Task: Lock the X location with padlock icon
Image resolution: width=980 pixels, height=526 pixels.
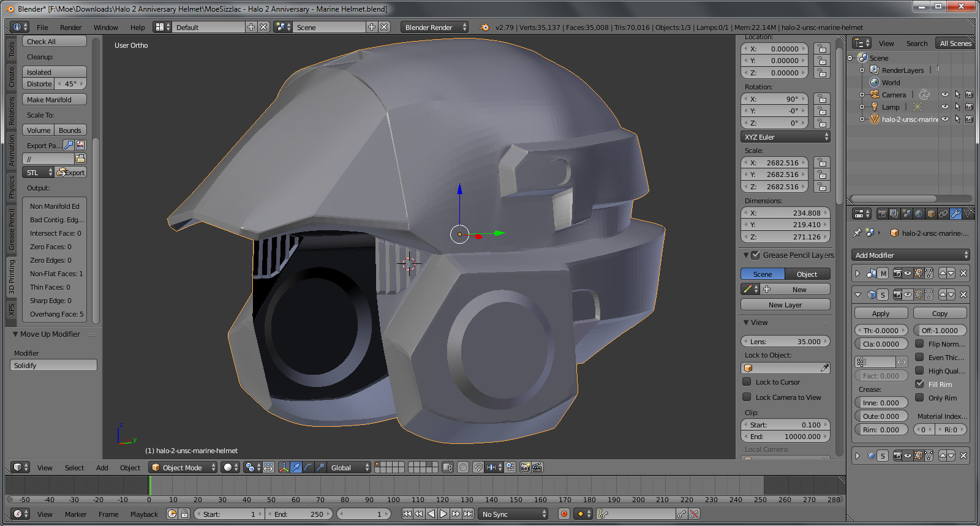Action: [x=822, y=49]
